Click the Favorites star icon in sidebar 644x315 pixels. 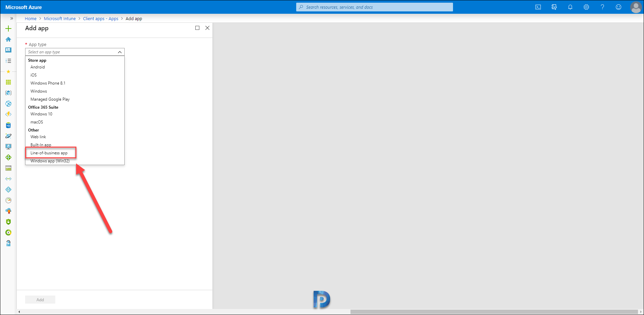coord(8,71)
